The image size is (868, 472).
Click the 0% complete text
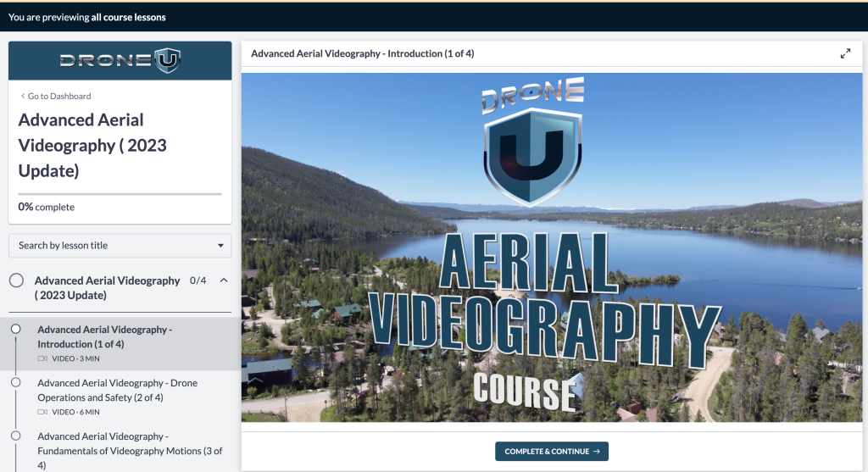pos(47,207)
